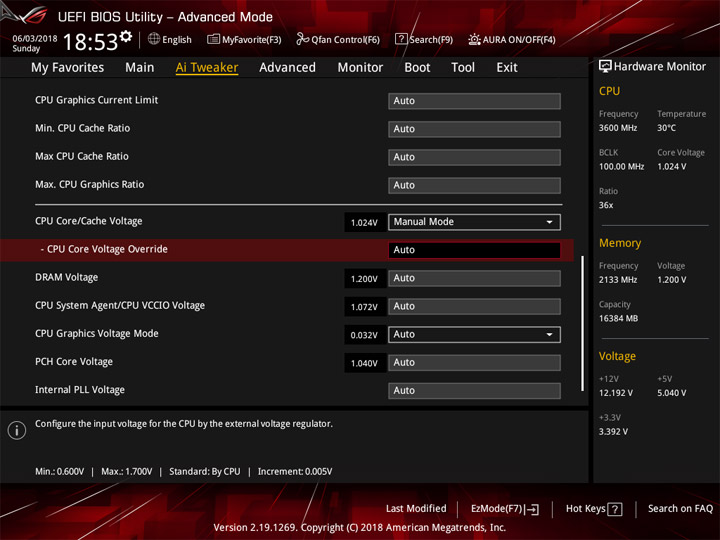Open CPU Core/Cache Voltage Manual Mode dropdown
720x540 pixels.
click(474, 222)
